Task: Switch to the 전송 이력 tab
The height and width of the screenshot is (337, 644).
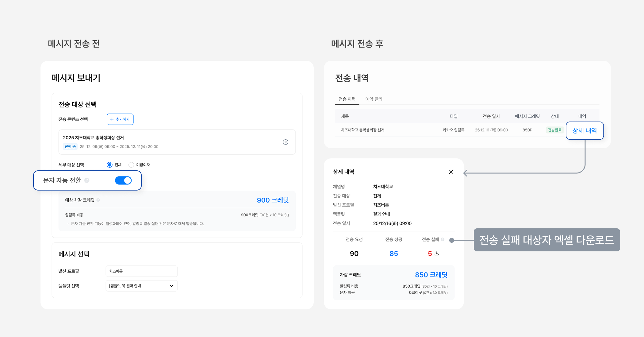Action: tap(347, 99)
